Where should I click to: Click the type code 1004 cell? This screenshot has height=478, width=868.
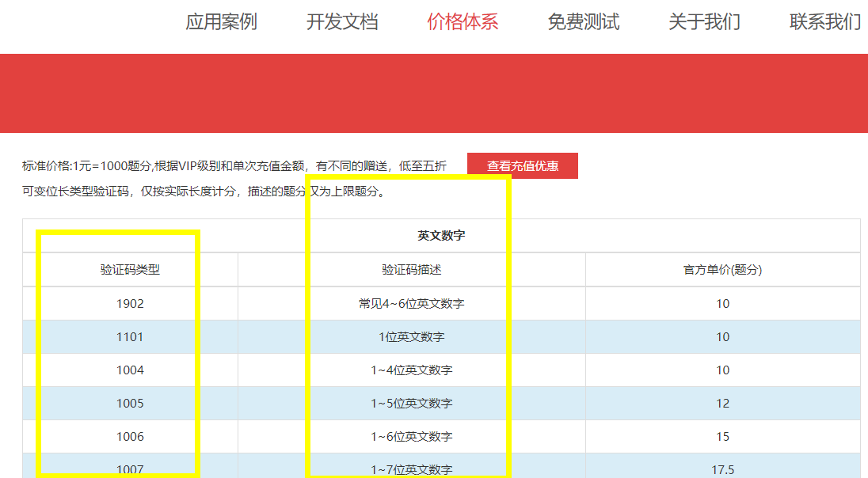130,370
